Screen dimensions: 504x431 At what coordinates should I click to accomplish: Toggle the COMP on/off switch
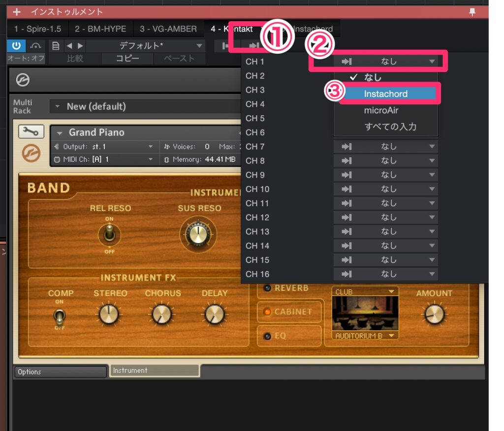pyautogui.click(x=60, y=315)
